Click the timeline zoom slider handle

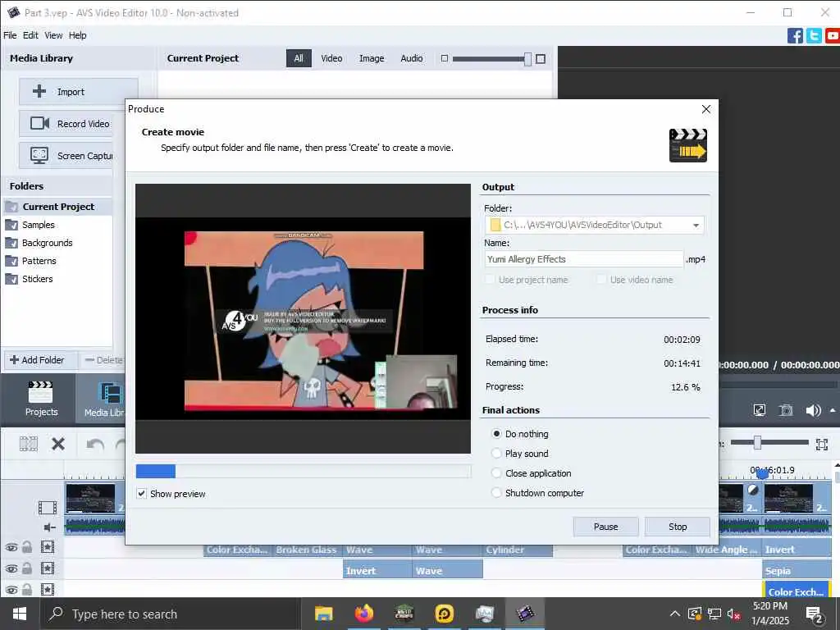coord(757,442)
